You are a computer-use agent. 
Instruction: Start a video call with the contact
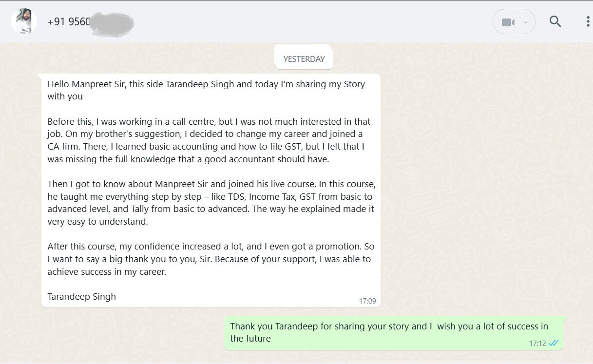click(508, 22)
